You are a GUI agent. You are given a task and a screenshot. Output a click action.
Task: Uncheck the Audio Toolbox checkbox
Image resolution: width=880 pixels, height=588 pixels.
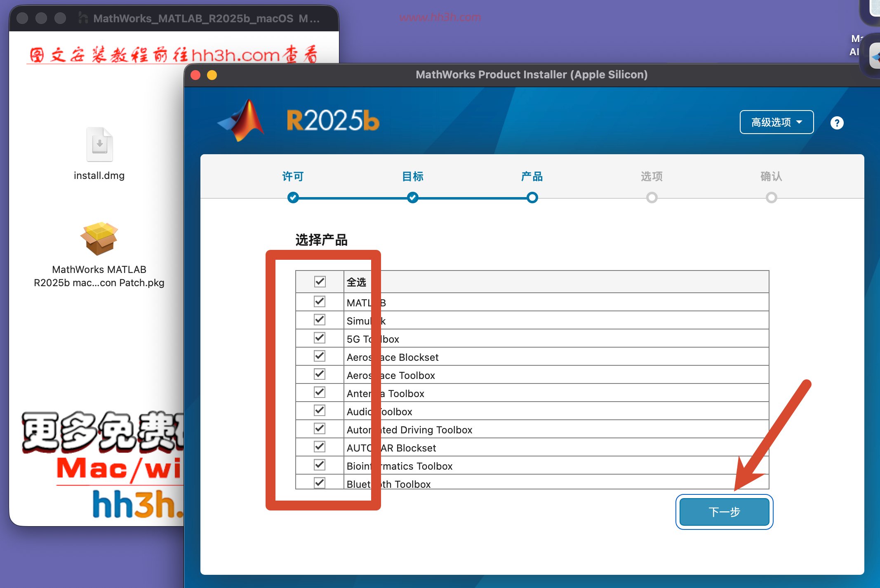tap(320, 410)
